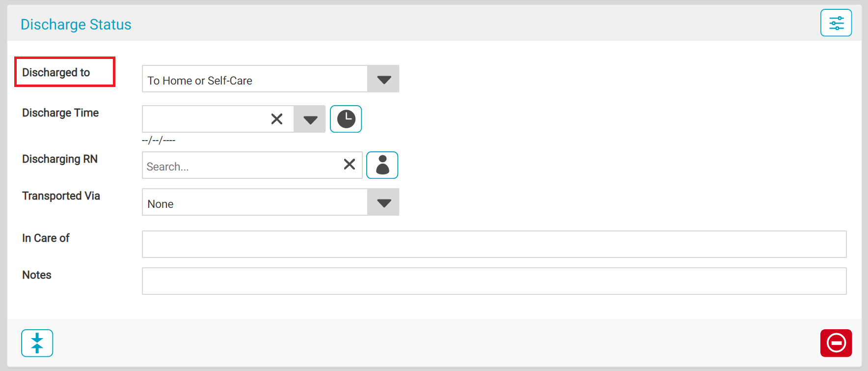Click the person icon beside Discharging RN
Viewport: 868px width, 371px height.
[x=382, y=165]
